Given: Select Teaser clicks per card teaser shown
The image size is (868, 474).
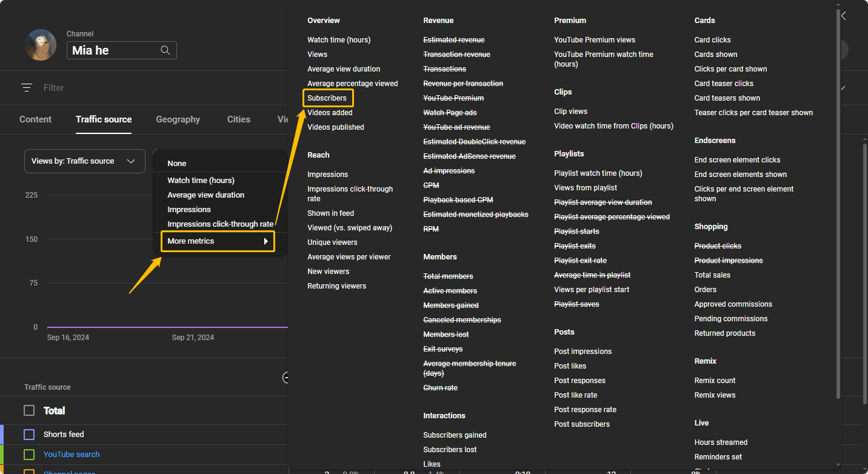Looking at the screenshot, I should [753, 113].
